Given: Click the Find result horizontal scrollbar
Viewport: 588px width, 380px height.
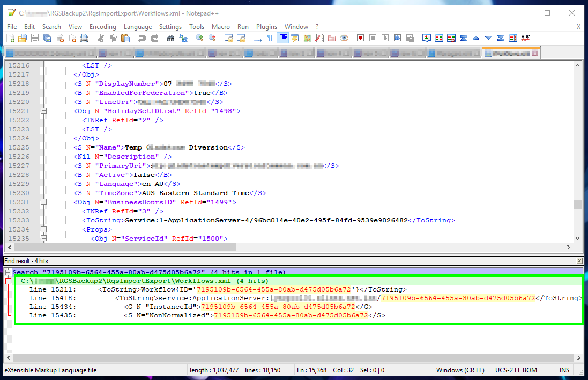Looking at the screenshot, I should (x=293, y=357).
